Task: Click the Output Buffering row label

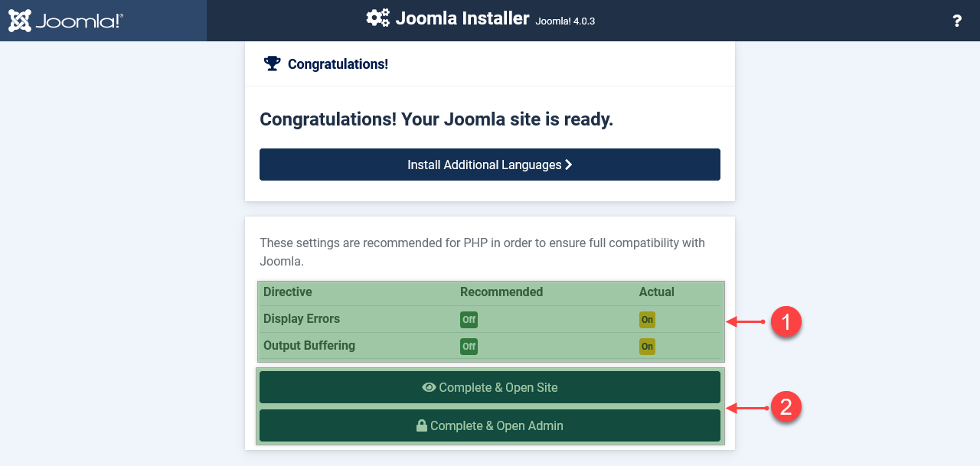Action: click(x=309, y=345)
